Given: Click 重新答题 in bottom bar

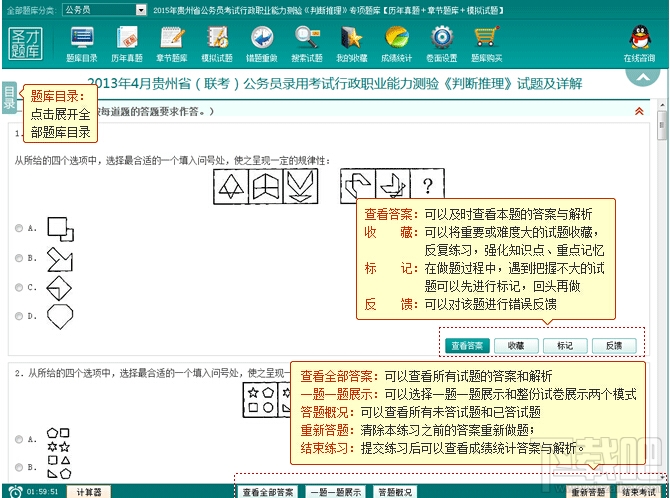Looking at the screenshot, I should [x=588, y=492].
